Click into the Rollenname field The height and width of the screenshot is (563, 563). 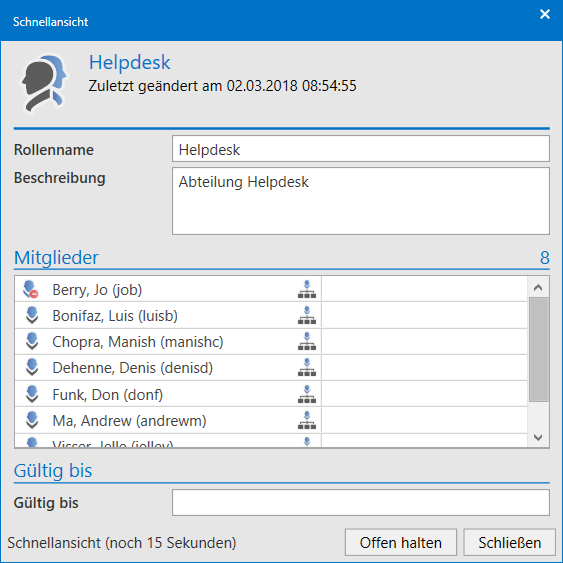coord(360,149)
